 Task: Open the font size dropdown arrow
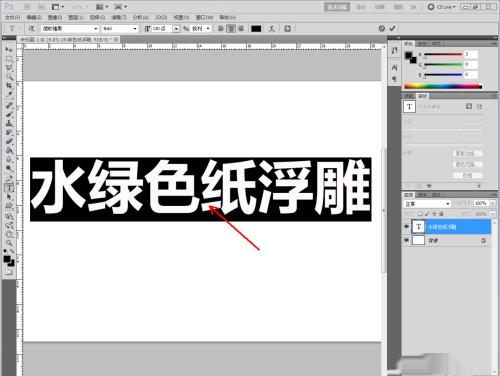176,29
